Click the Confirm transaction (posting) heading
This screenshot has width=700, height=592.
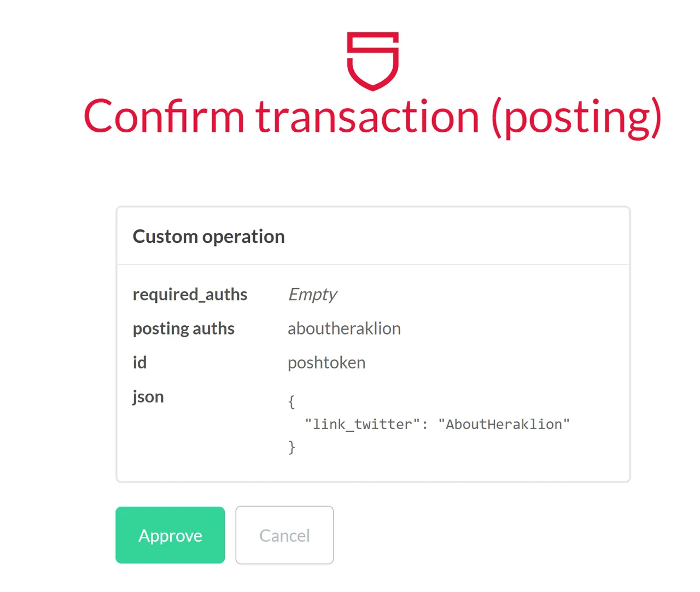(x=372, y=117)
